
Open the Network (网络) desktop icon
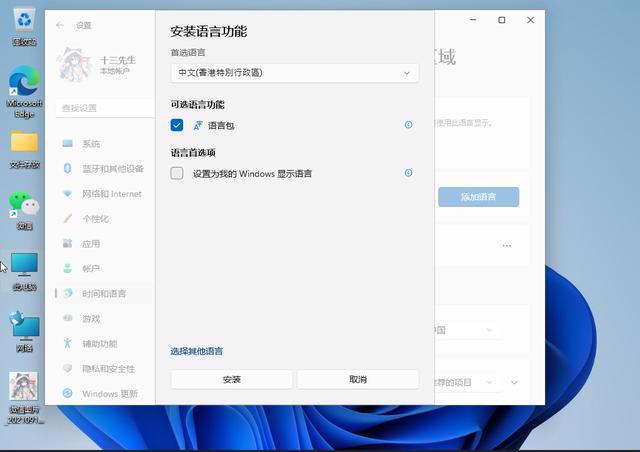point(24,332)
